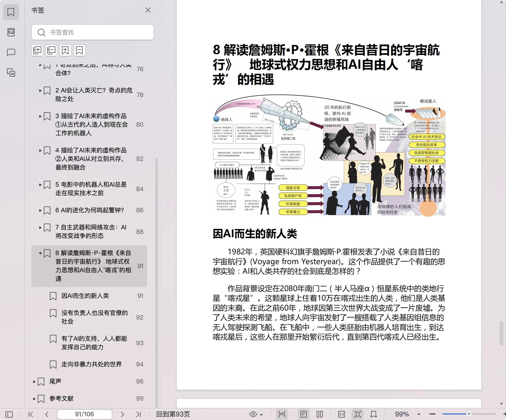Screen dimensions: 506x420
Task: Add a new bookmark icon
Action: pyautogui.click(x=65, y=50)
